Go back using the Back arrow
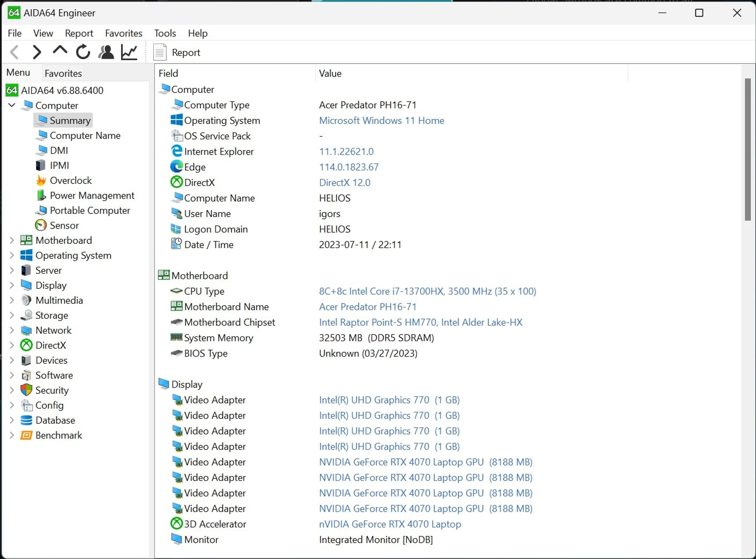The image size is (756, 559). (15, 52)
